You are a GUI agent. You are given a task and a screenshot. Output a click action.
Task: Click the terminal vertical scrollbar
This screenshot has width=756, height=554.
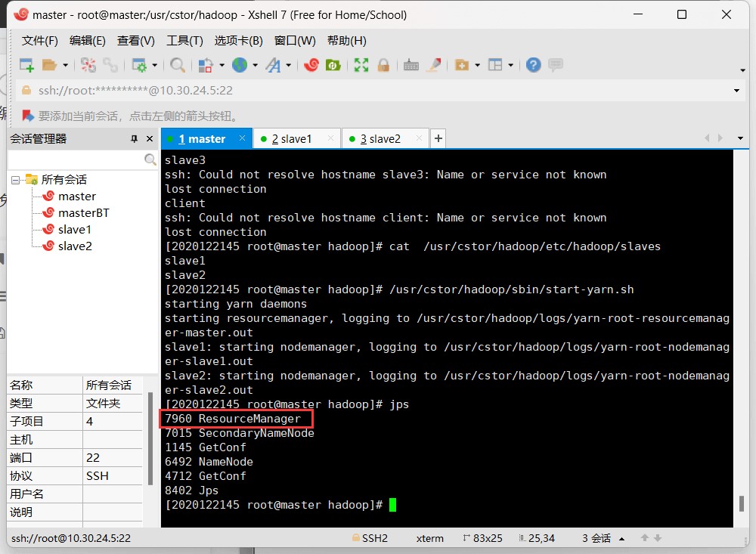(x=742, y=503)
